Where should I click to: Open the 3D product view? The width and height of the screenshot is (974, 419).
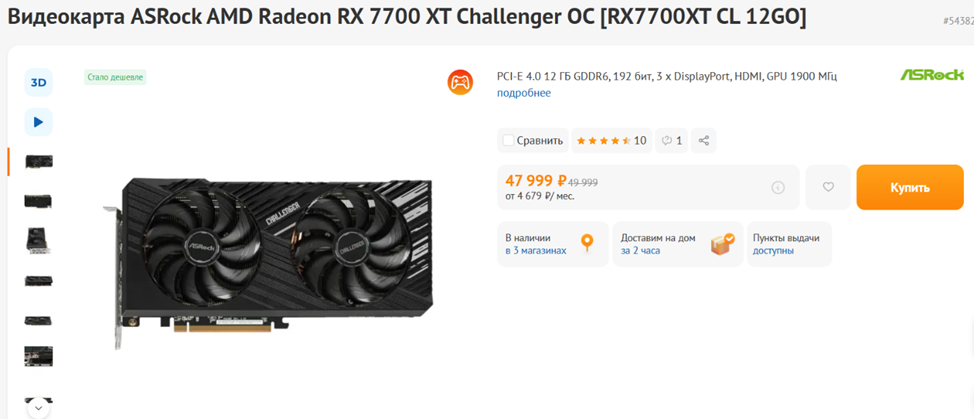pyautogui.click(x=39, y=83)
